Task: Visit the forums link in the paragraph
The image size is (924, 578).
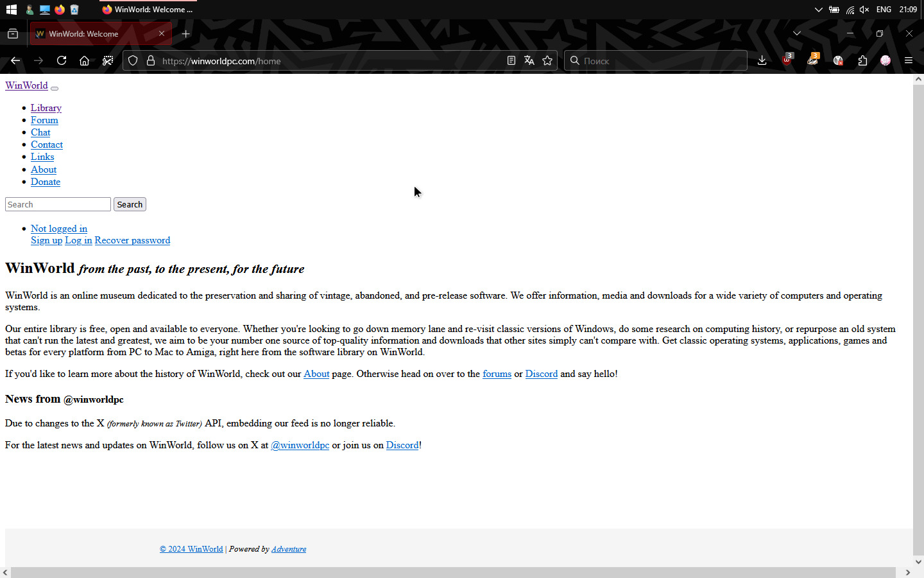Action: point(497,374)
